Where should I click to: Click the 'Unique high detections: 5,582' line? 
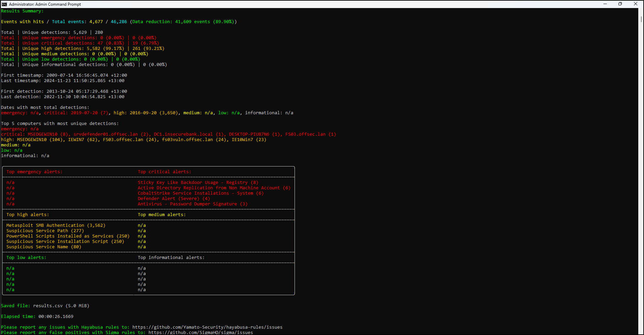pyautogui.click(x=83, y=49)
